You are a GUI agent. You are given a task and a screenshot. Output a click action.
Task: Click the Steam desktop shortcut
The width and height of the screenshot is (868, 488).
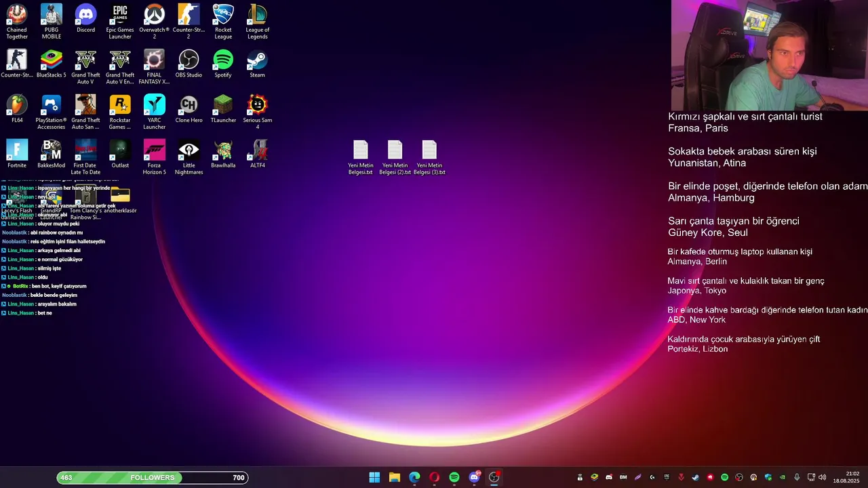click(258, 64)
